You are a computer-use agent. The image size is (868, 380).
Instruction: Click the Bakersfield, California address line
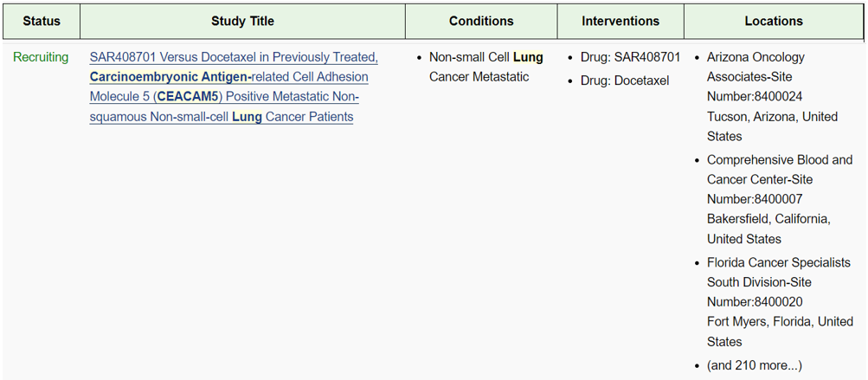[768, 219]
